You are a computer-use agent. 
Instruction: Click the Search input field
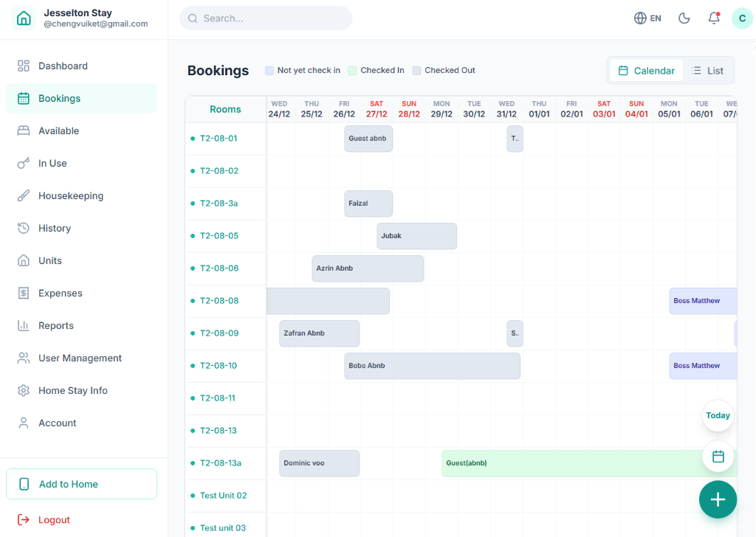click(266, 18)
